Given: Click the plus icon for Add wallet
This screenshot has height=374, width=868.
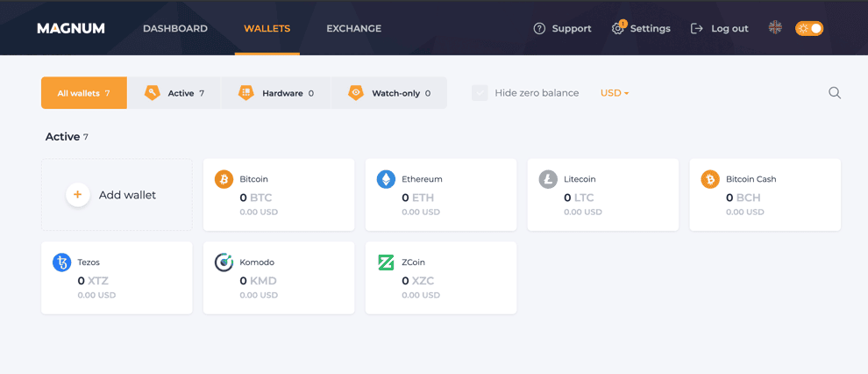Looking at the screenshot, I should [78, 195].
